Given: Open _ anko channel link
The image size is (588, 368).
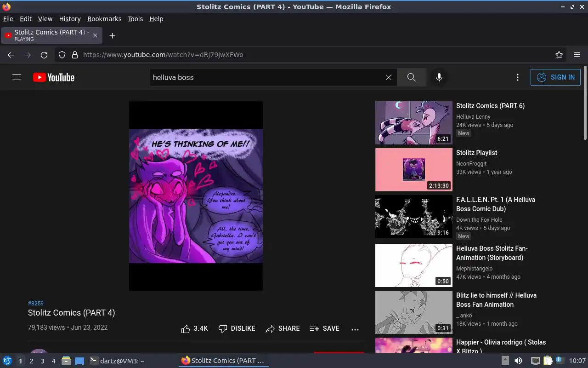Looking at the screenshot, I should pyautogui.click(x=464, y=316).
